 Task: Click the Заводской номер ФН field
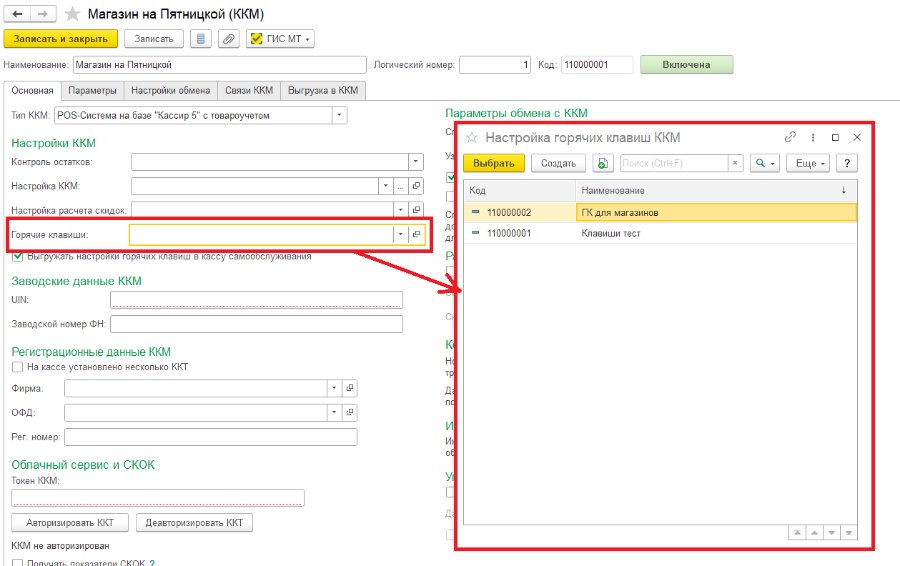pos(257,324)
